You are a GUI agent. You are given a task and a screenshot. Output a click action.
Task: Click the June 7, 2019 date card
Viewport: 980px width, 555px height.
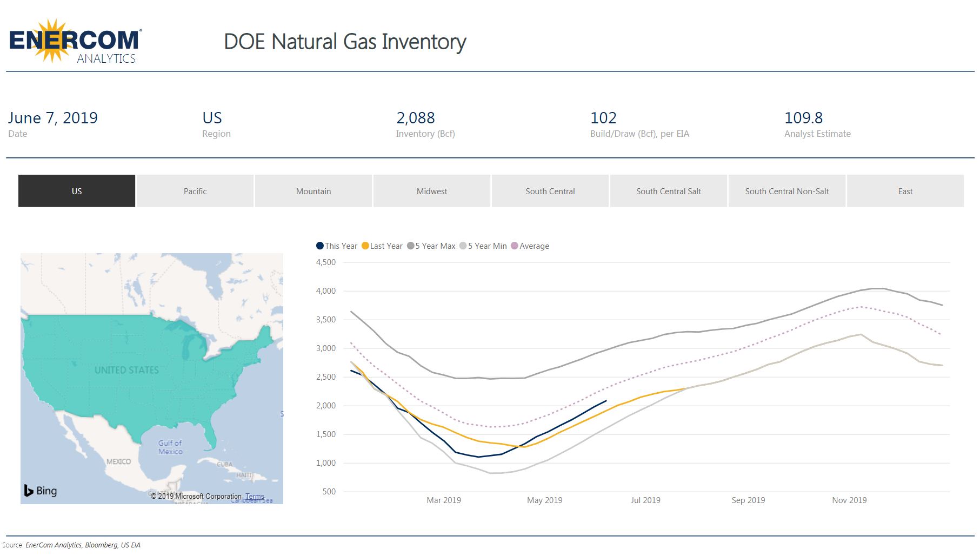tap(53, 118)
